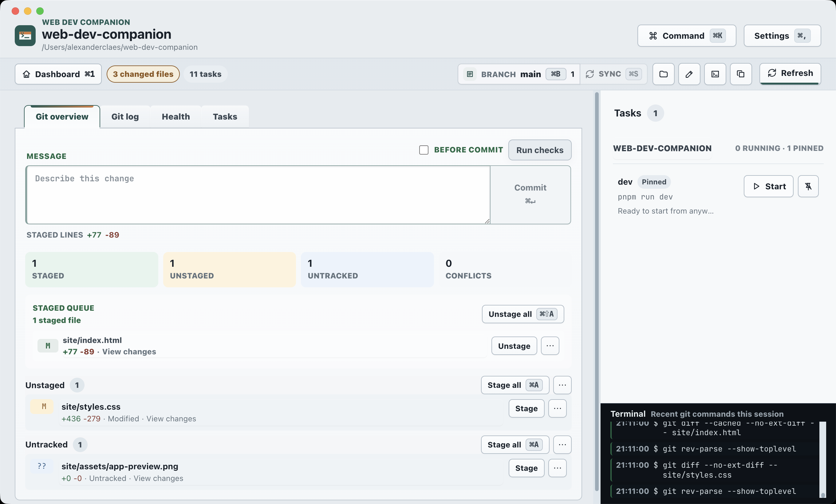Click the main panel vertical scrollbar
This screenshot has width=836, height=504.
coord(597,292)
